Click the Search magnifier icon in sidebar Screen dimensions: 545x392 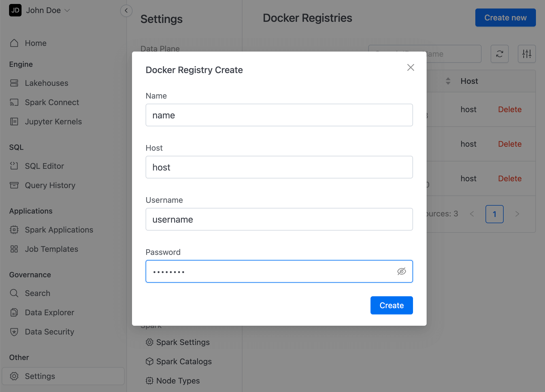click(14, 293)
